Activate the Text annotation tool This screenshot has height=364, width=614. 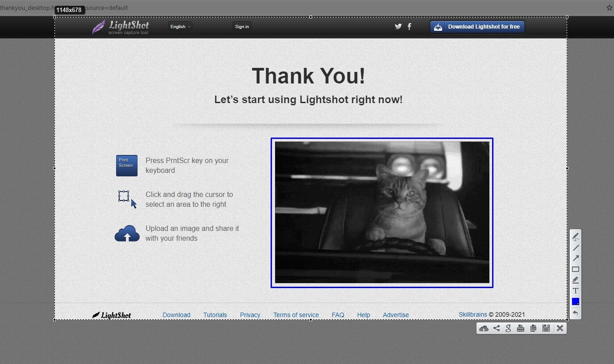[576, 291]
